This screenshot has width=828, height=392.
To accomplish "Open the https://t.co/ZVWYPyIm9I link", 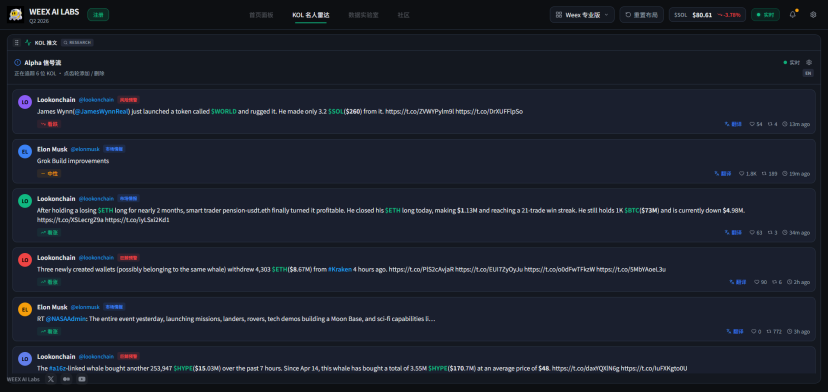I will point(419,111).
